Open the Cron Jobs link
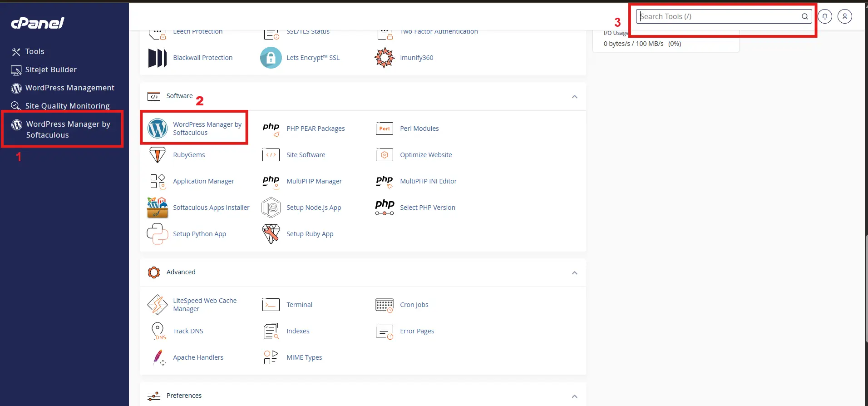868x406 pixels. (x=414, y=305)
